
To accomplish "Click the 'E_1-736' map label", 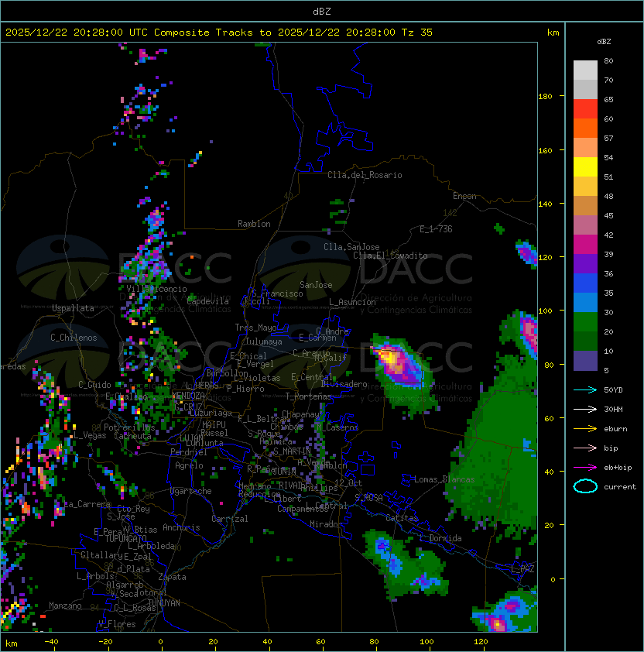I will [x=436, y=229].
